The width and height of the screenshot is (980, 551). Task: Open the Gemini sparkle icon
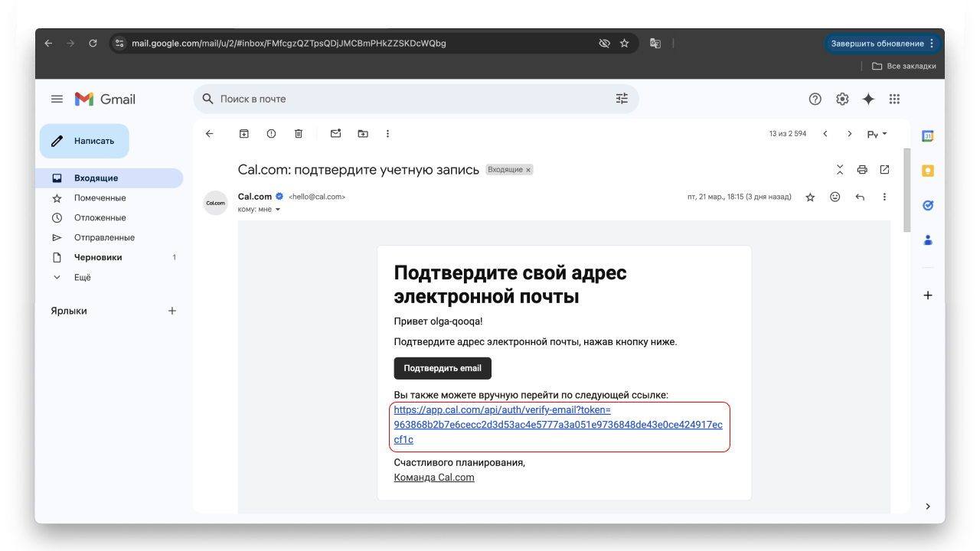pyautogui.click(x=868, y=99)
